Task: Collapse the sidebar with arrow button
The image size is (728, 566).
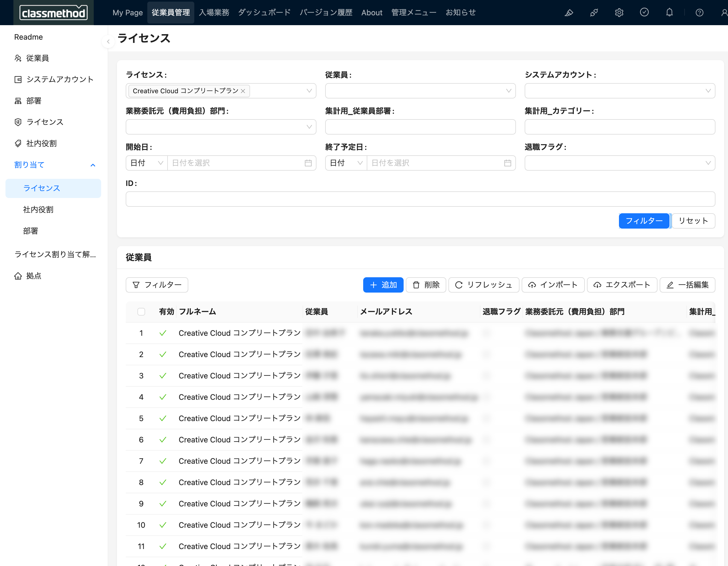Action: point(108,42)
